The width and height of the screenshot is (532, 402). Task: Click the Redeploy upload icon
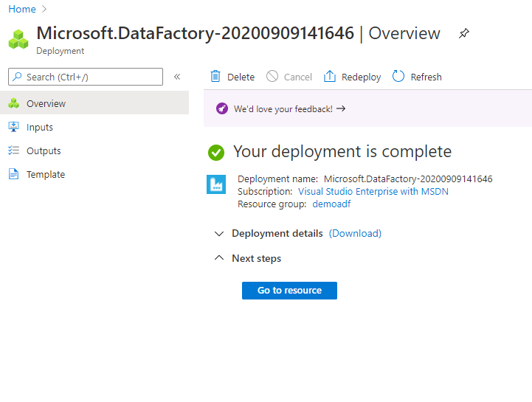[x=330, y=77]
